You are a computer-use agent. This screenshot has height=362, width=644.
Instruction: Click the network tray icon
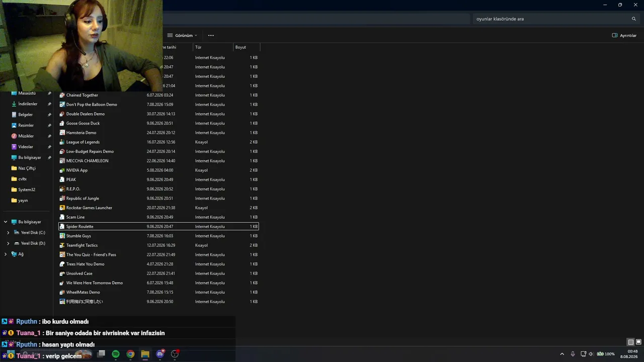click(x=583, y=354)
